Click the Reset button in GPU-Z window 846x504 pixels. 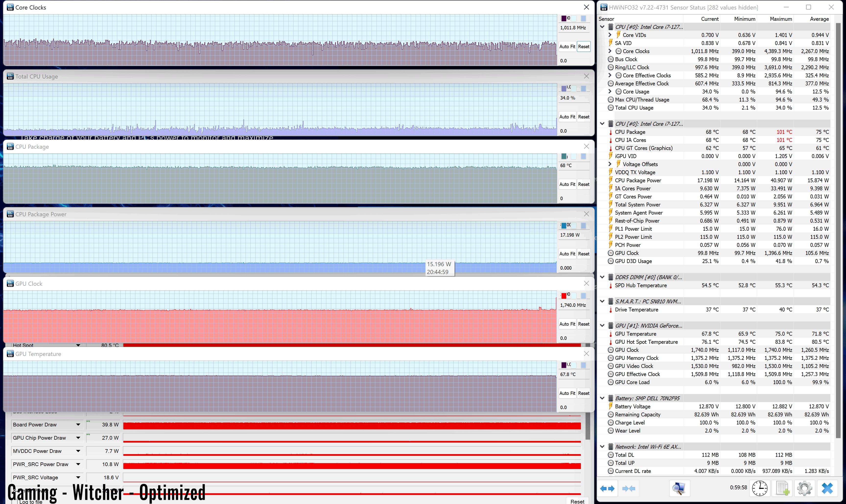tap(577, 501)
